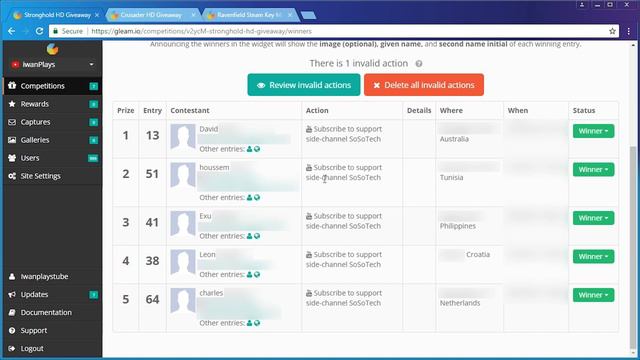Open the Winner status dropdown for Exu

[x=593, y=218]
